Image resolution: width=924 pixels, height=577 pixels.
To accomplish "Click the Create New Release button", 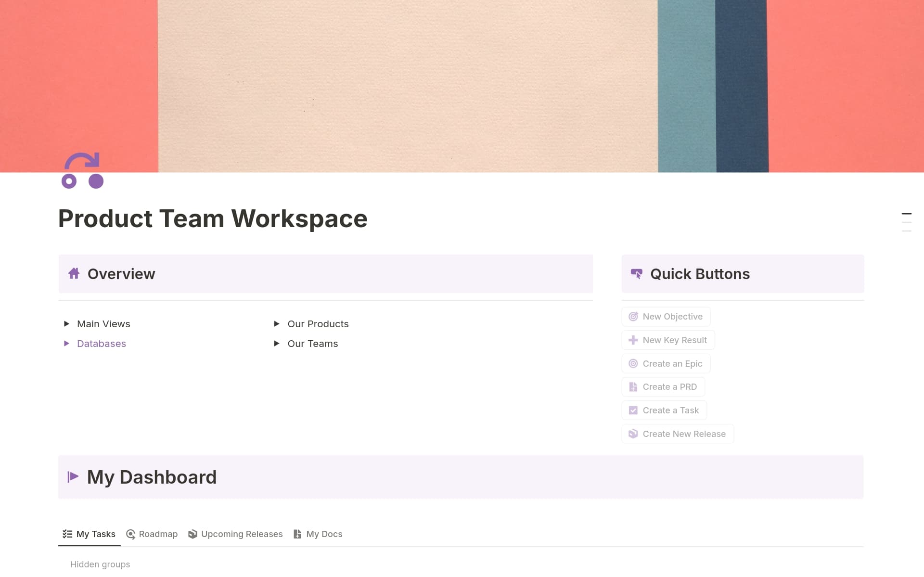I will 678,434.
